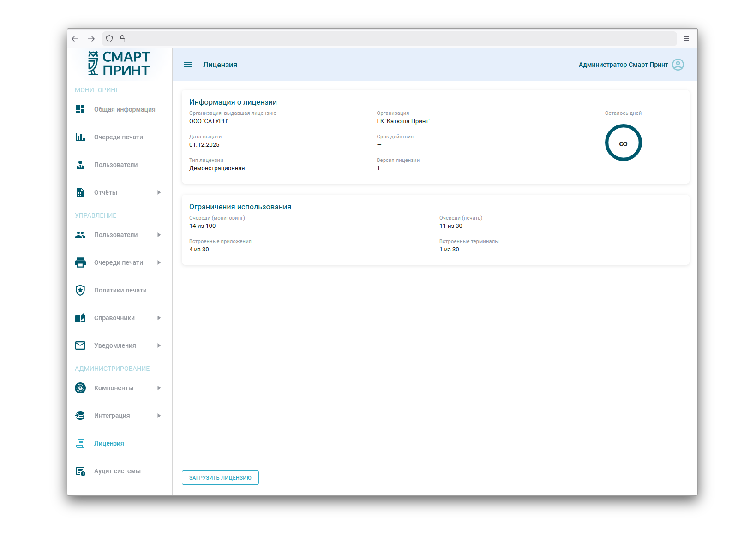The height and width of the screenshot is (536, 756).
Task: Expand the Очереди печати management arrow
Action: pos(159,262)
